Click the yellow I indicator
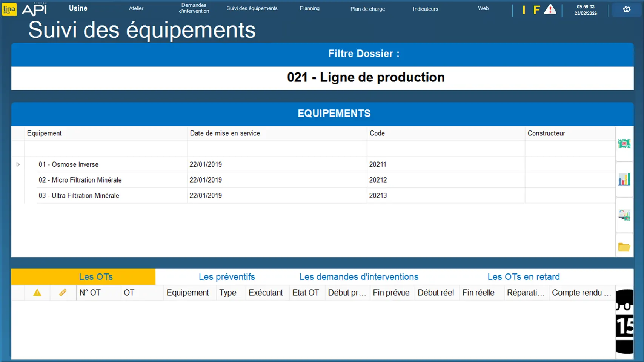Screen dimensions: 644x362 pyautogui.click(x=524, y=10)
